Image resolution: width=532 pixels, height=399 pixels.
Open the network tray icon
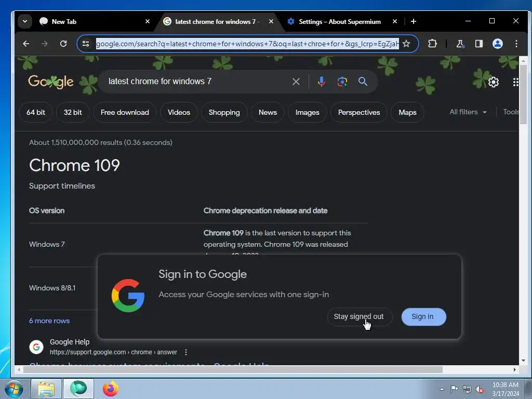467,389
